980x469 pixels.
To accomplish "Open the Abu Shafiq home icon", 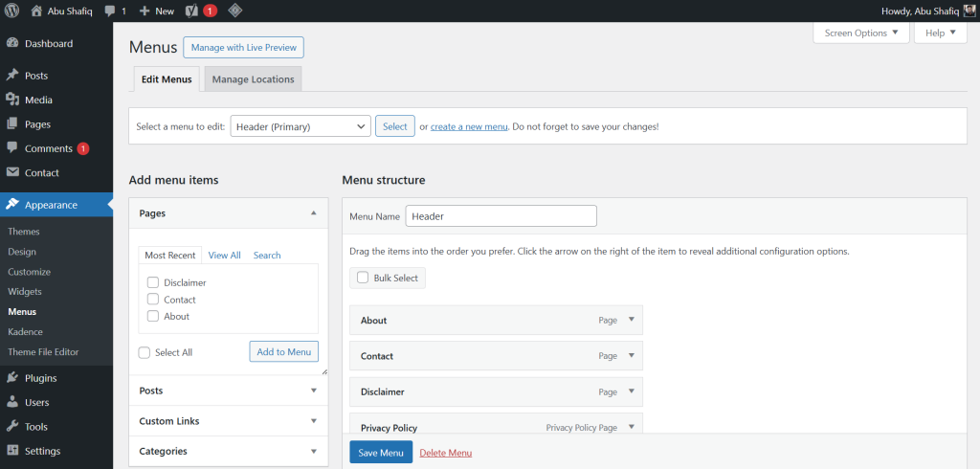I will (36, 11).
